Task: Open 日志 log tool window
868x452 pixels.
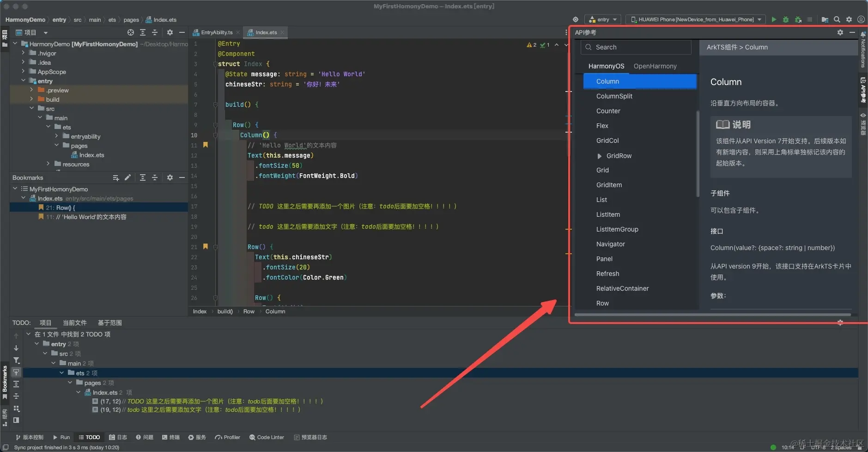Action: pyautogui.click(x=118, y=437)
